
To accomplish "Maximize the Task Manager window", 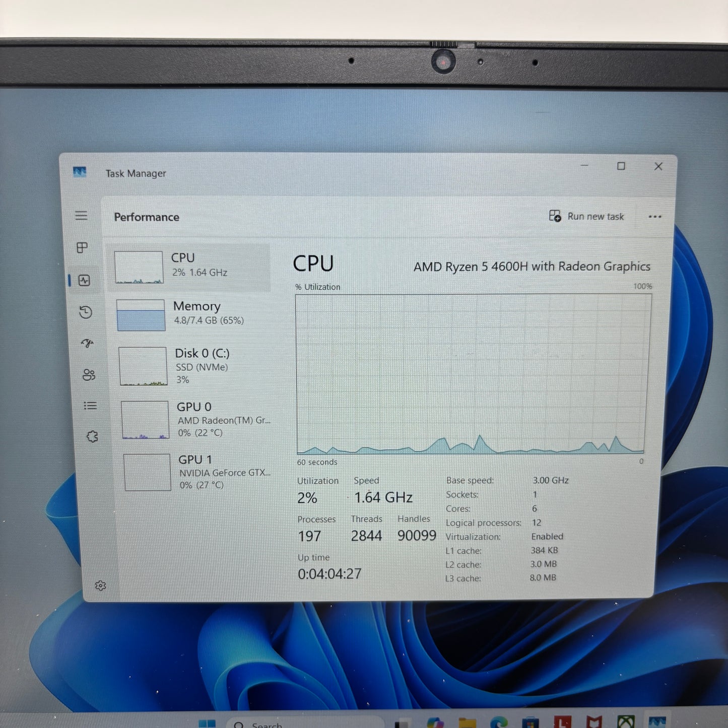I will tap(621, 166).
